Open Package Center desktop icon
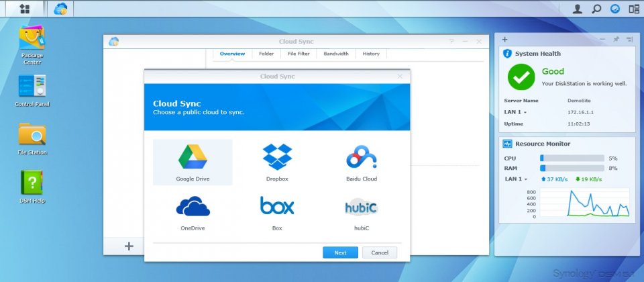Image resolution: width=644 pixels, height=282 pixels. (32, 45)
